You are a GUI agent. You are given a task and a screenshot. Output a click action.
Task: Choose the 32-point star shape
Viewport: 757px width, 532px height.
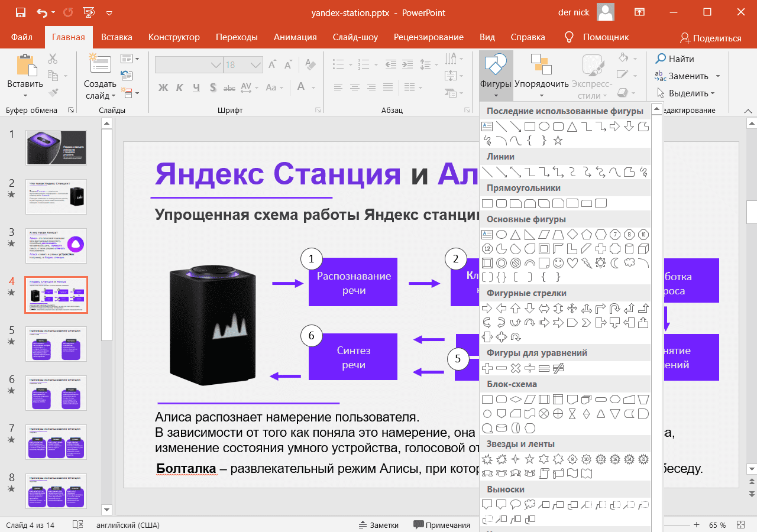[x=643, y=459]
